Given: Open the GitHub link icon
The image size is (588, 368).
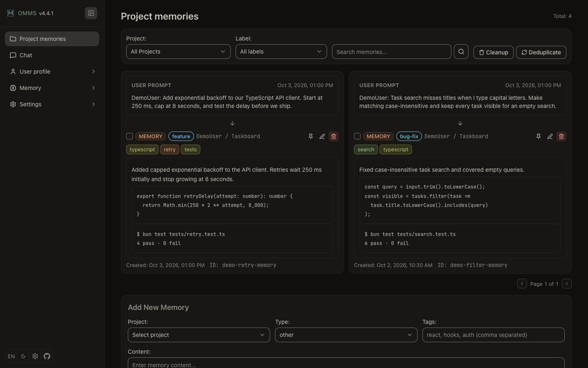Looking at the screenshot, I should coord(47,356).
